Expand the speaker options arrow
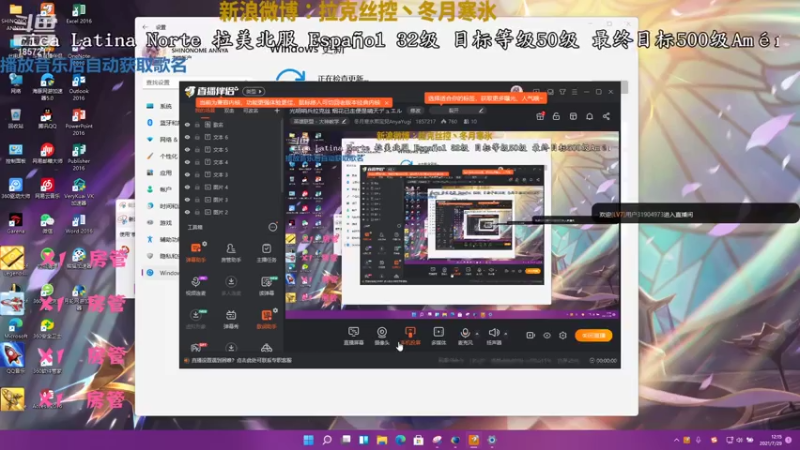The image size is (800, 450). tap(506, 334)
